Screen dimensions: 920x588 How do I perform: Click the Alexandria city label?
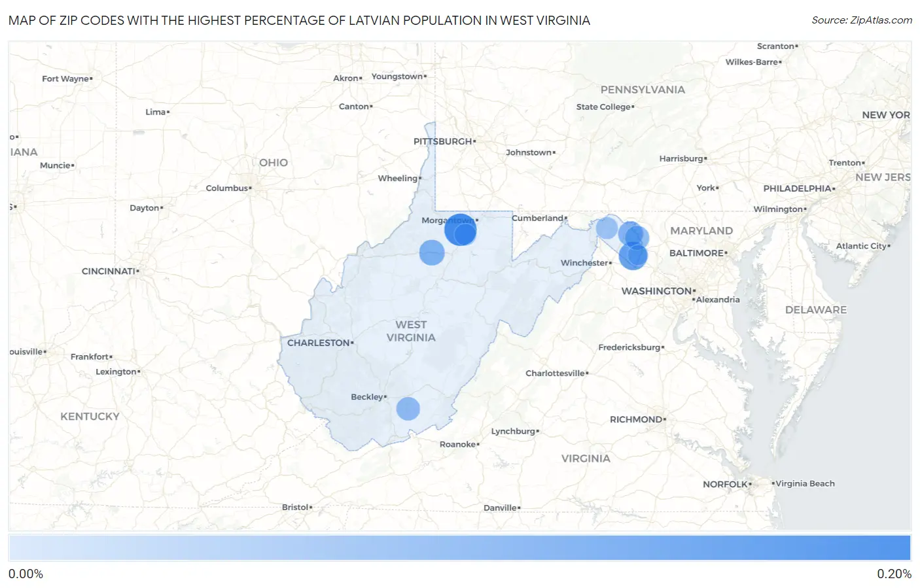(x=718, y=300)
